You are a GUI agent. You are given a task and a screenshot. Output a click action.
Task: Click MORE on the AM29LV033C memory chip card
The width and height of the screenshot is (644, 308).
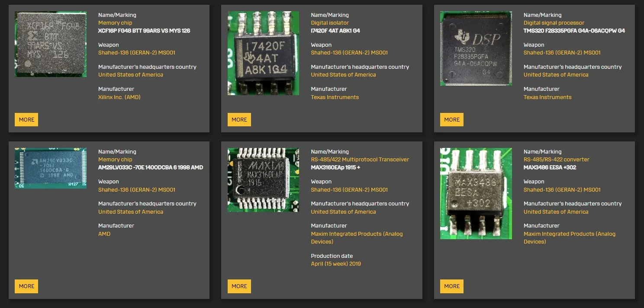pos(26,286)
